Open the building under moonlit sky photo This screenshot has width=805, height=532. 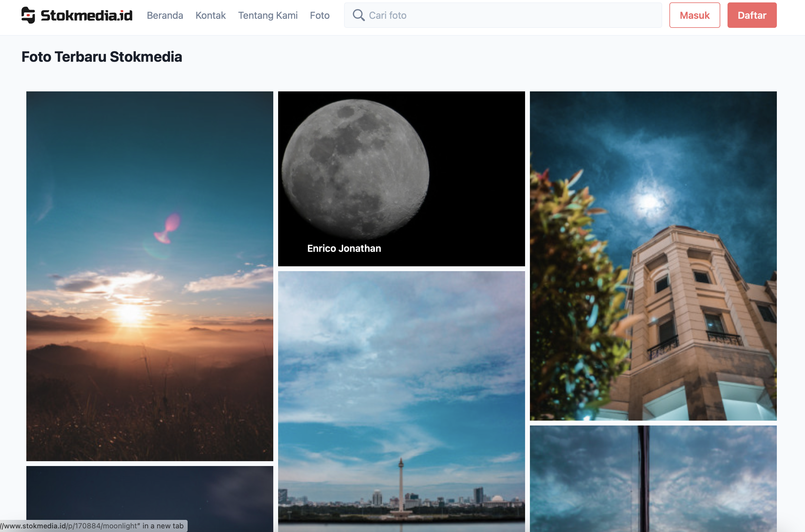(653, 256)
